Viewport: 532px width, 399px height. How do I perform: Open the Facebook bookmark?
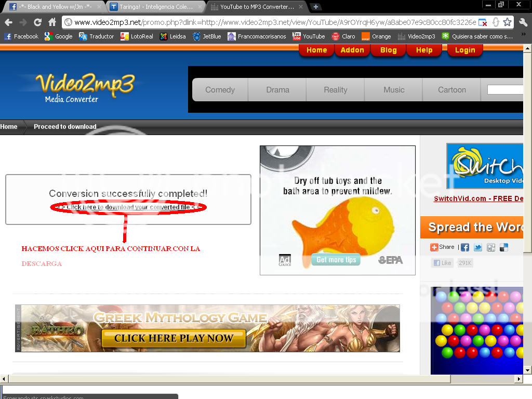[x=21, y=36]
